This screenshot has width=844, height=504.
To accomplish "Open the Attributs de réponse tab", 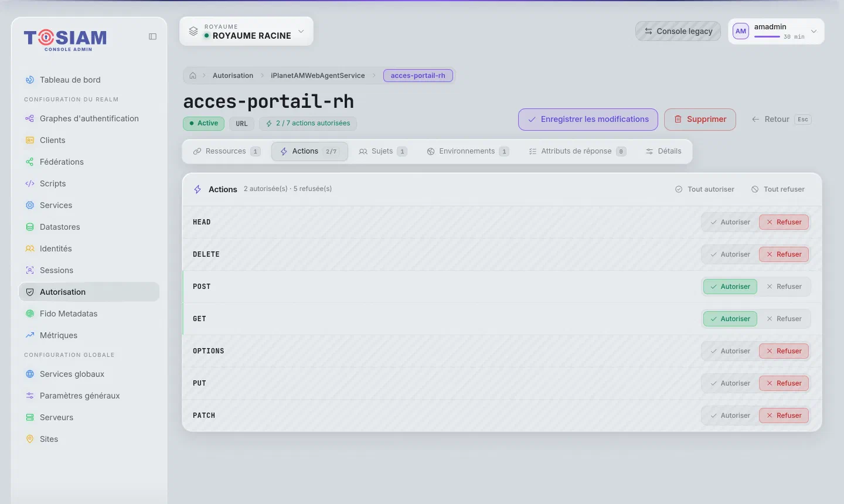I will click(x=577, y=151).
